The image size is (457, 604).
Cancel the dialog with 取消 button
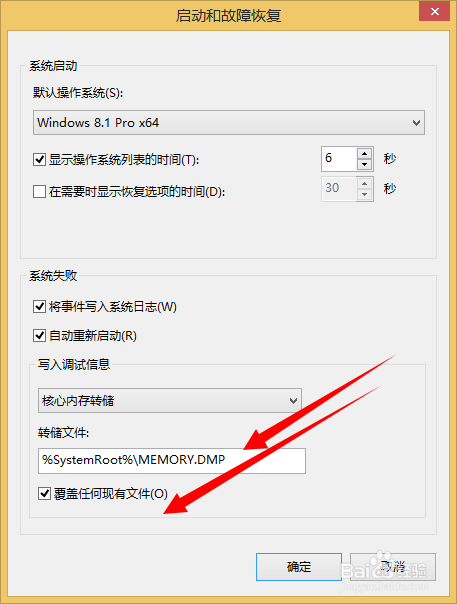(393, 567)
